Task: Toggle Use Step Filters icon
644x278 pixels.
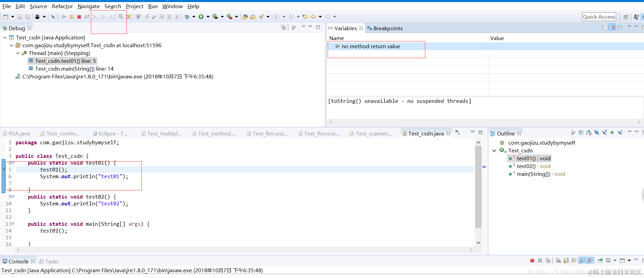Action: [x=129, y=17]
